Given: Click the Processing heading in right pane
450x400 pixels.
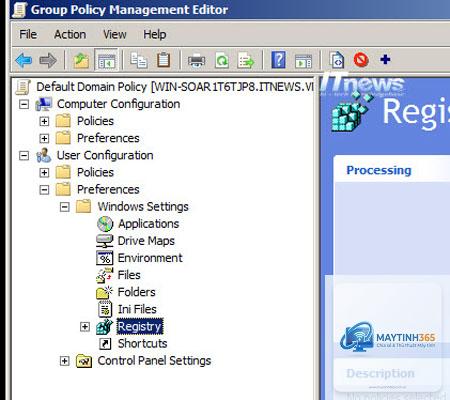Looking at the screenshot, I should click(x=379, y=170).
